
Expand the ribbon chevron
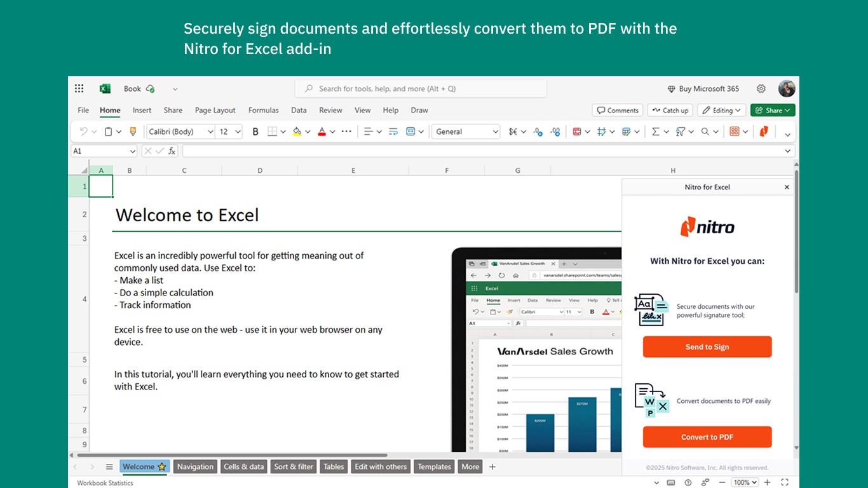[788, 133]
